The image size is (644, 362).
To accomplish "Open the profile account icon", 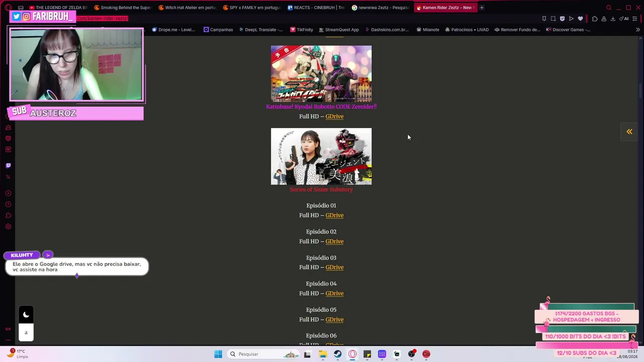I will coord(604,19).
